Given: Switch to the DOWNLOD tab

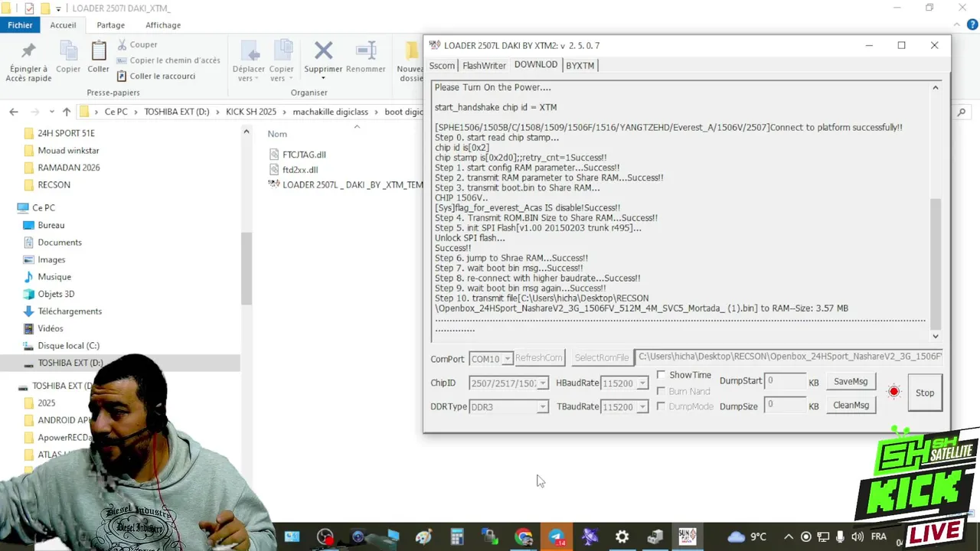Looking at the screenshot, I should (x=536, y=65).
